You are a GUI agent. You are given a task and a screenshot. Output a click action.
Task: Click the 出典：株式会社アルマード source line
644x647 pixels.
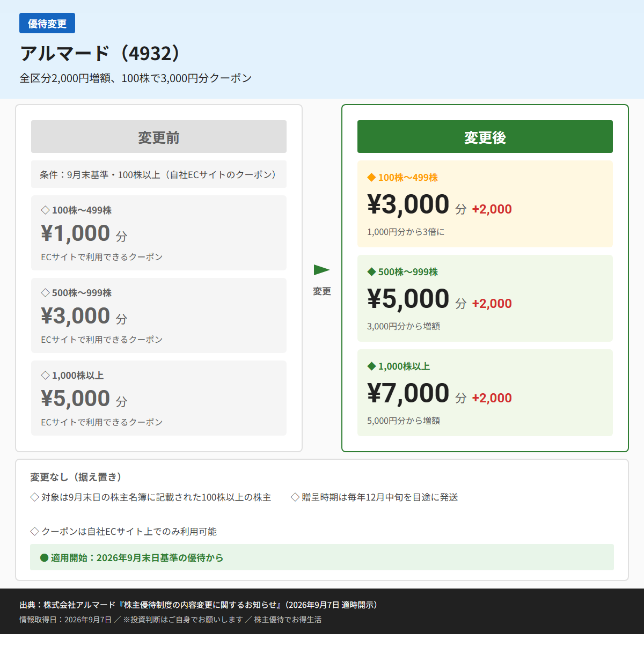coord(199,605)
